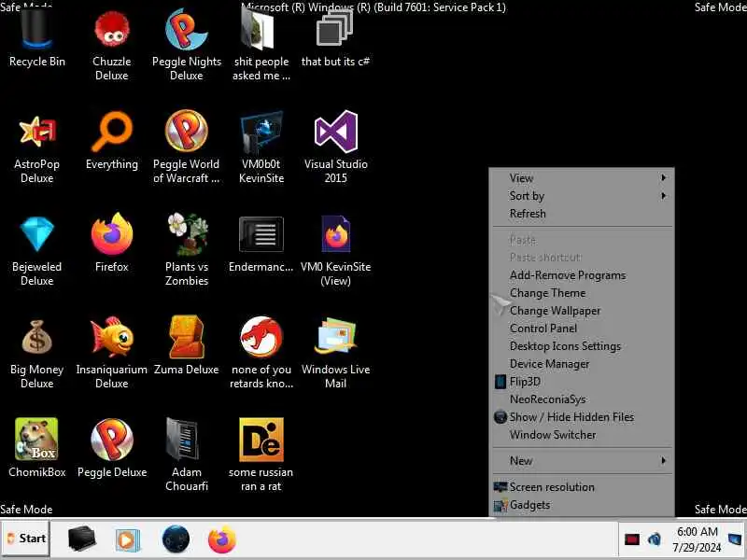Click the dark globe taskbar icon
The width and height of the screenshot is (747, 560).
pos(176,539)
